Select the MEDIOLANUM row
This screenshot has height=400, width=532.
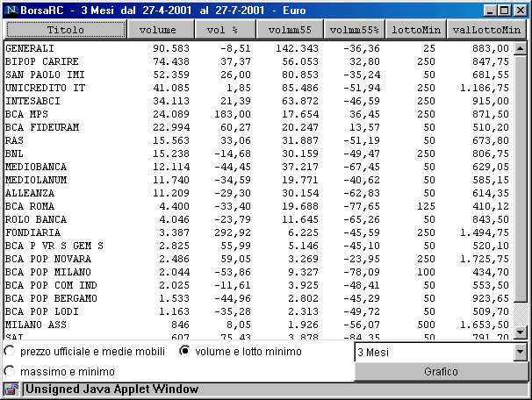point(257,180)
